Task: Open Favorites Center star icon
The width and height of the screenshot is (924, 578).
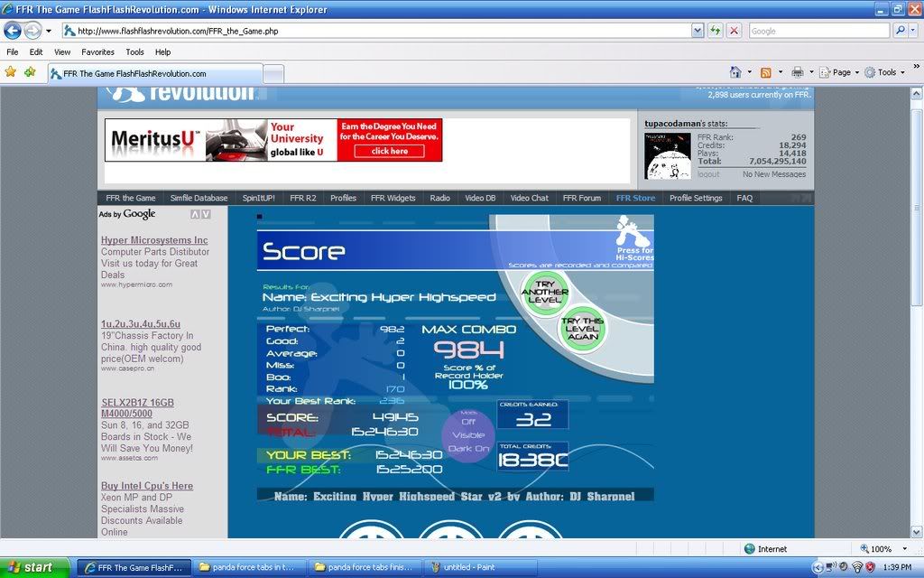Action: 11,72
